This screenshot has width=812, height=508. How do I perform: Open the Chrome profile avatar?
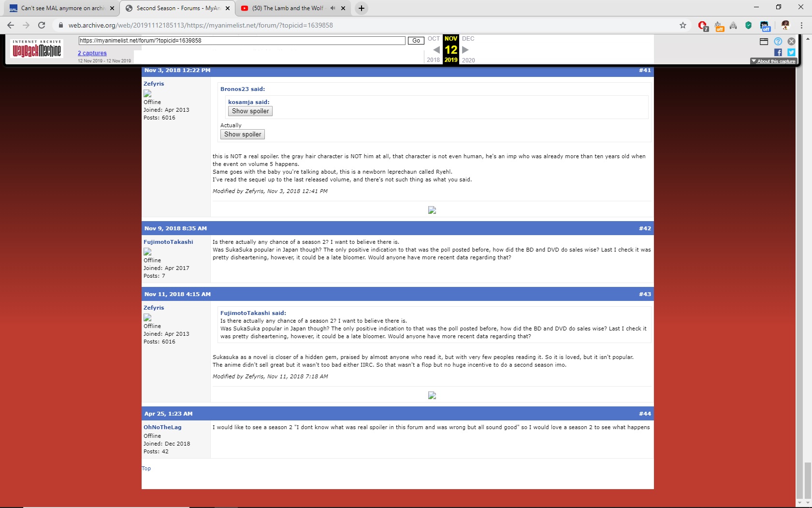point(785,25)
